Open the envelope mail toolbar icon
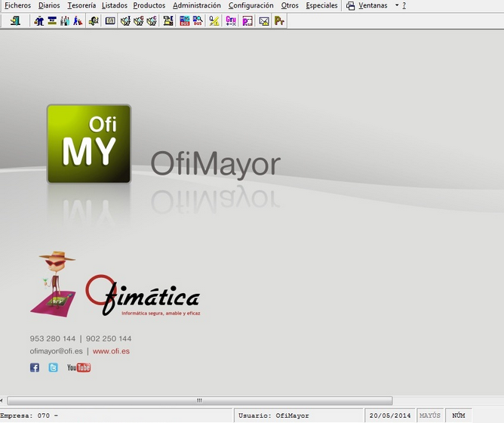The height and width of the screenshot is (423, 504). point(264,21)
